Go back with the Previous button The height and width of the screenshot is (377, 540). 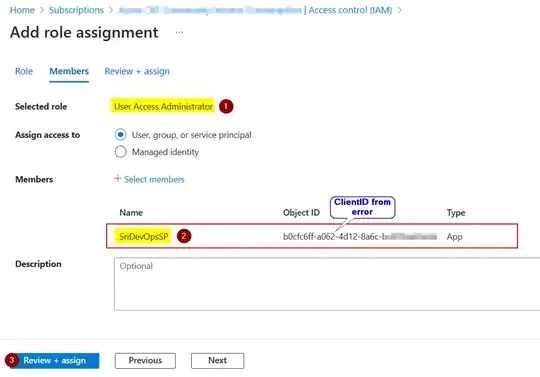tap(145, 360)
